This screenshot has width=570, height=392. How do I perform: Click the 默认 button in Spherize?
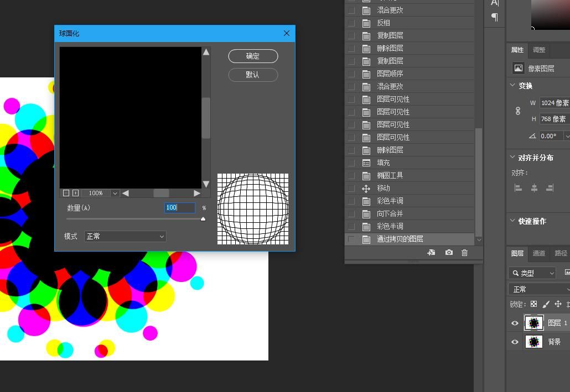253,75
